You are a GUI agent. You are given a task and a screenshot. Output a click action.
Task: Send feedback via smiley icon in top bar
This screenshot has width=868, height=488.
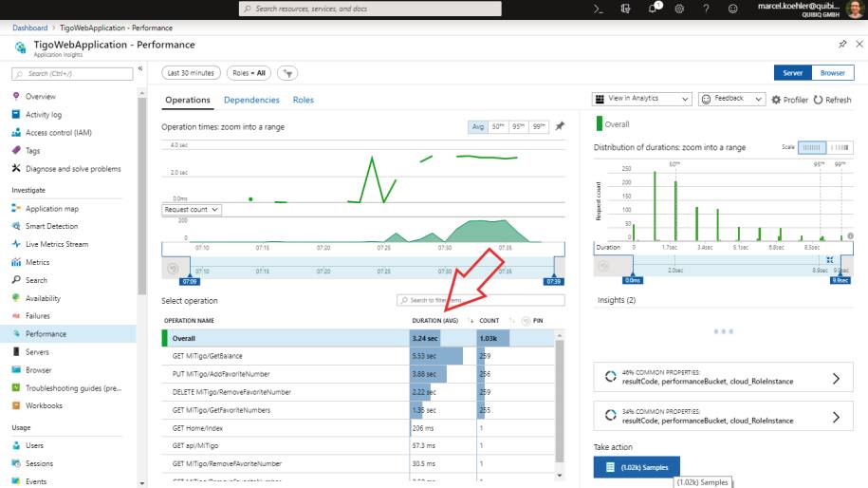coord(733,9)
